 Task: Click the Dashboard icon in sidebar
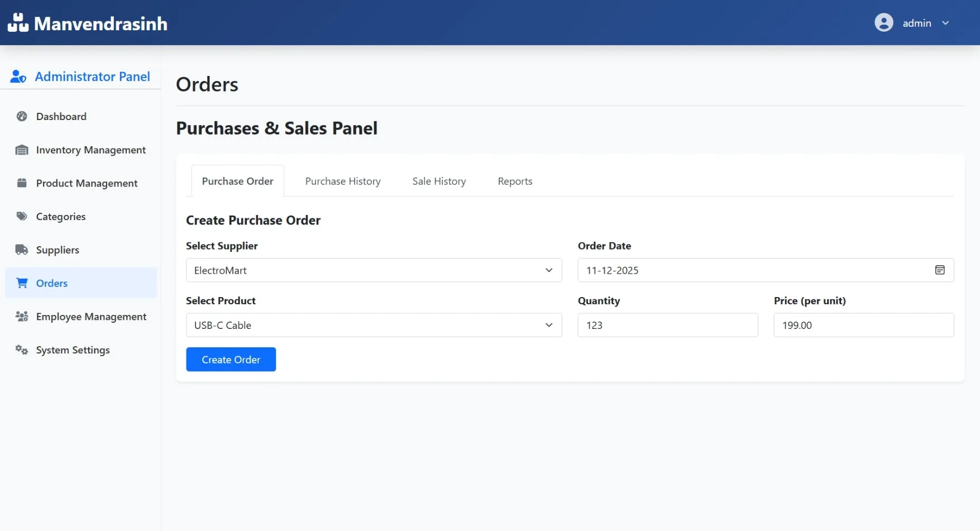[x=22, y=116]
